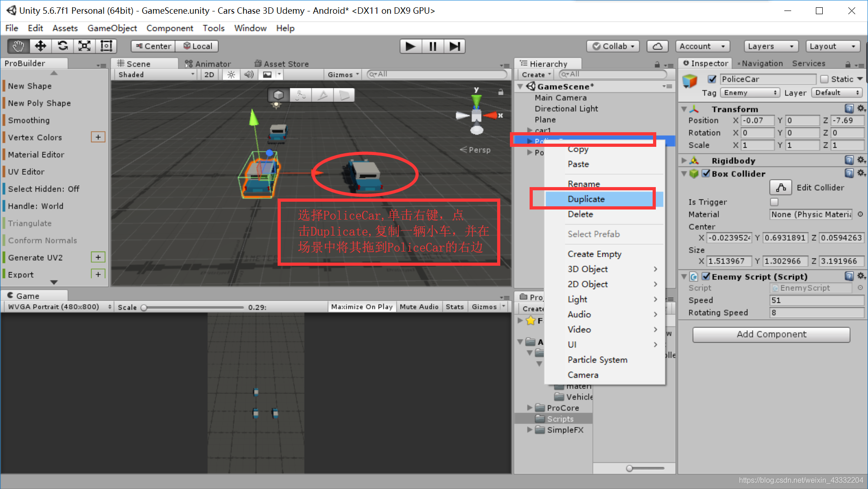868x489 pixels.
Task: Open Layer dropdown showing Default
Action: click(x=837, y=92)
